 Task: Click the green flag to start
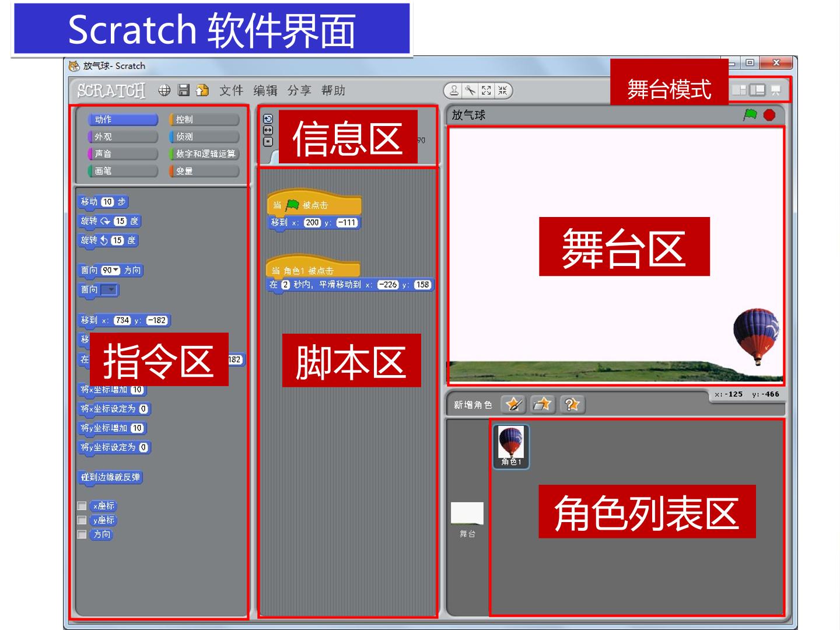point(750,115)
